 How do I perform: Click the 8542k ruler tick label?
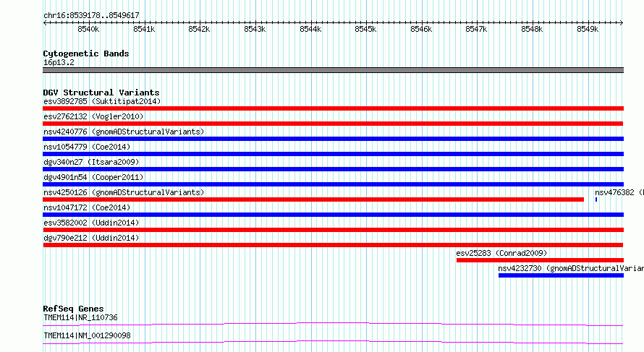click(199, 29)
